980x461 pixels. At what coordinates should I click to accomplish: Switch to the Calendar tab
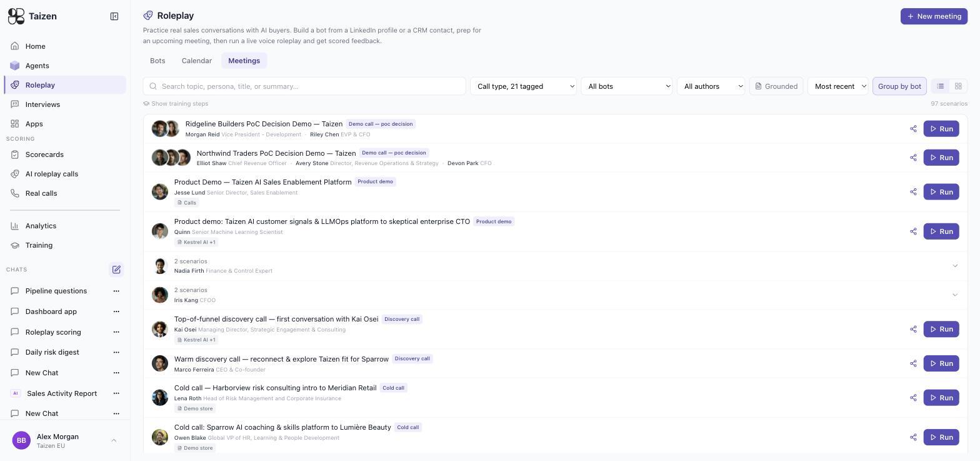pos(197,61)
